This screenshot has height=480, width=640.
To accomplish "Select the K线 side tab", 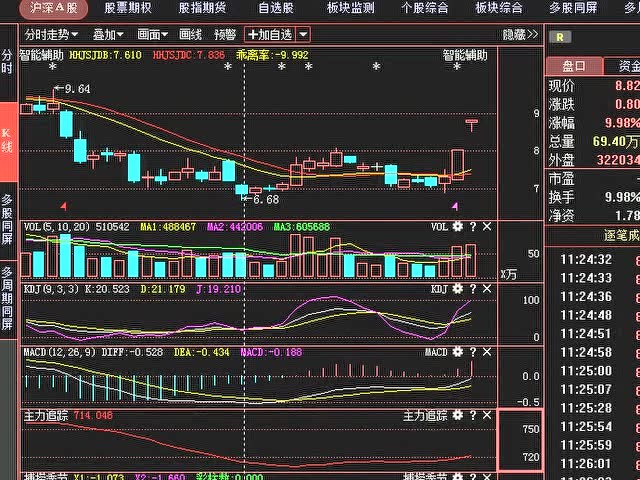I will [x=7, y=141].
